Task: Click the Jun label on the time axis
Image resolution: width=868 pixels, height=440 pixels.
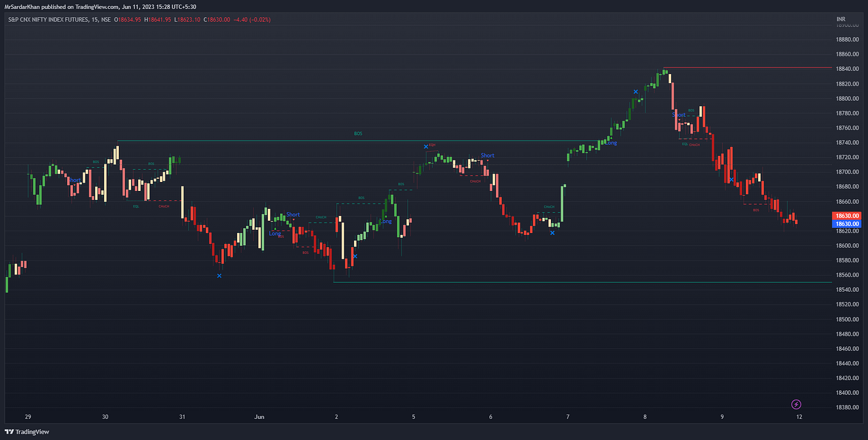Action: (x=259, y=416)
